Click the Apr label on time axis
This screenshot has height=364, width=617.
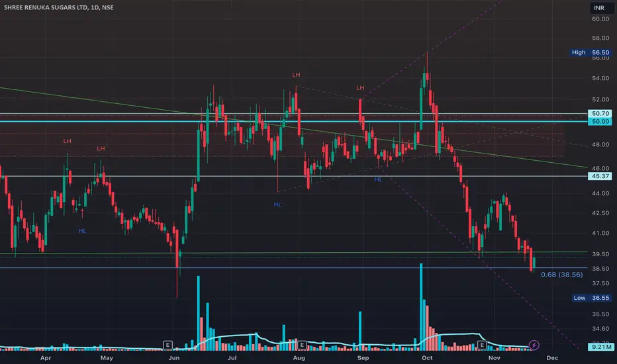[x=46, y=357]
